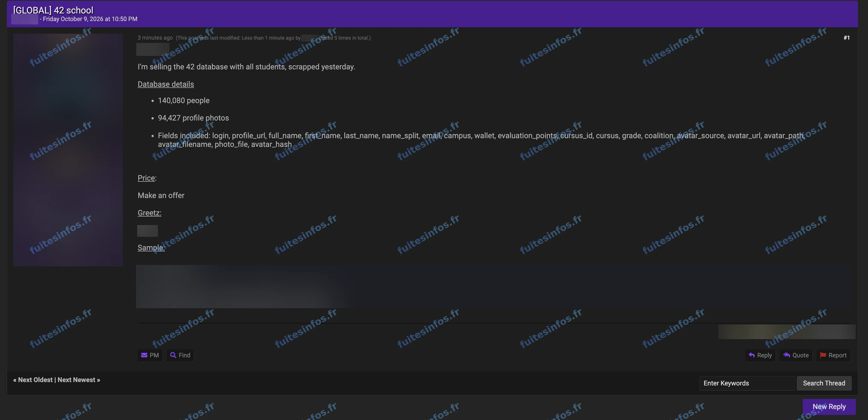Click the Search Thread button
The height and width of the screenshot is (420, 868).
click(x=824, y=383)
